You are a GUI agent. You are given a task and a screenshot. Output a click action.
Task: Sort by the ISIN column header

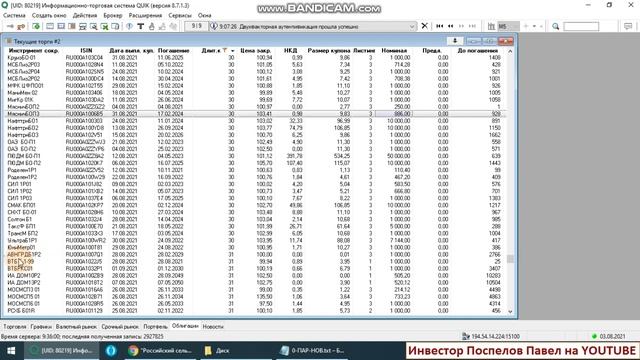(86, 51)
